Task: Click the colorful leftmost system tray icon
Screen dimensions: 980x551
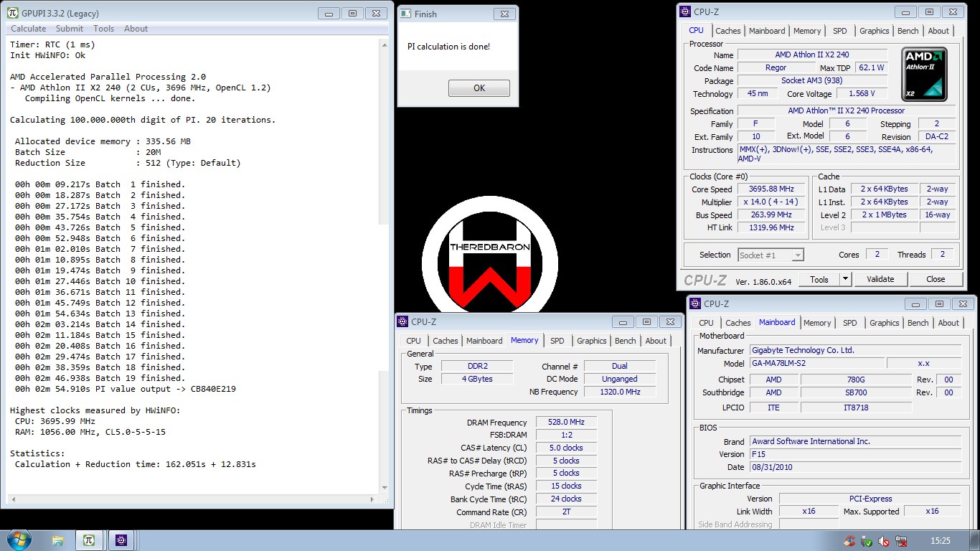Action: point(849,541)
